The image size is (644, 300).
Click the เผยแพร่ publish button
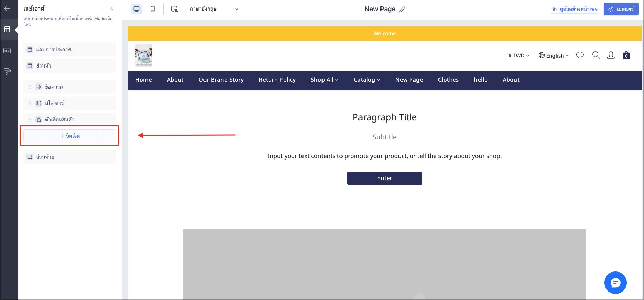621,9
